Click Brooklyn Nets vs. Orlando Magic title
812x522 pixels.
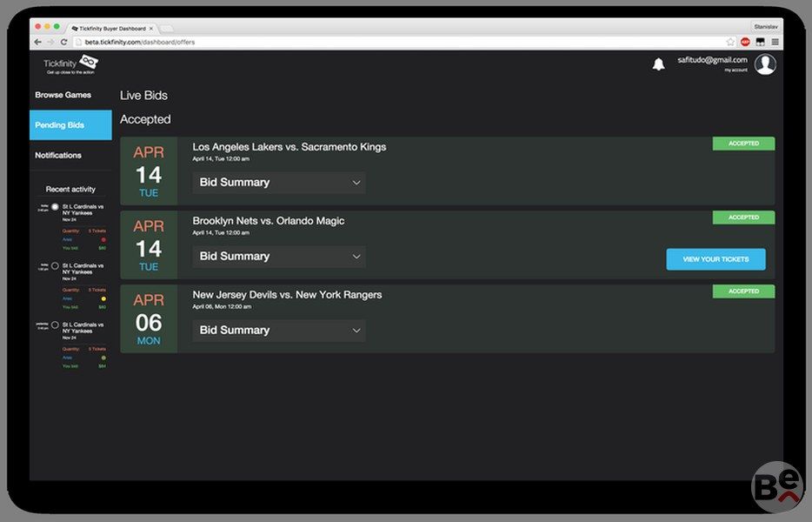pos(269,221)
